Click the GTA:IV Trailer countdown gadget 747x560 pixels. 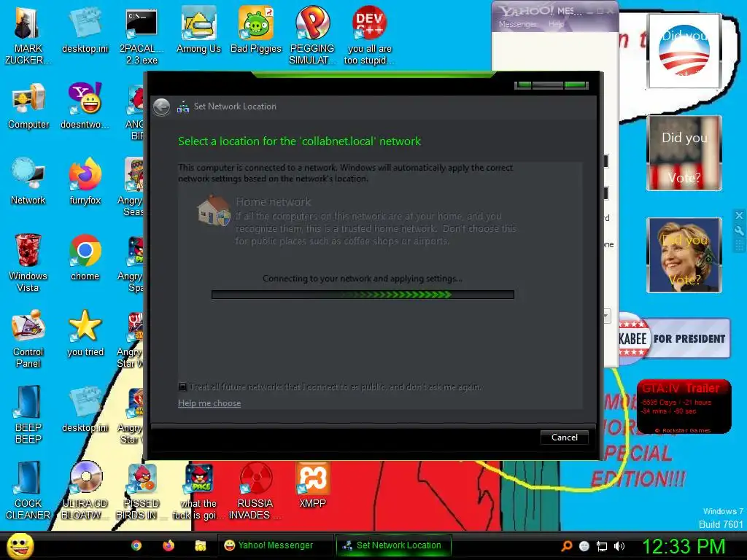(x=684, y=406)
